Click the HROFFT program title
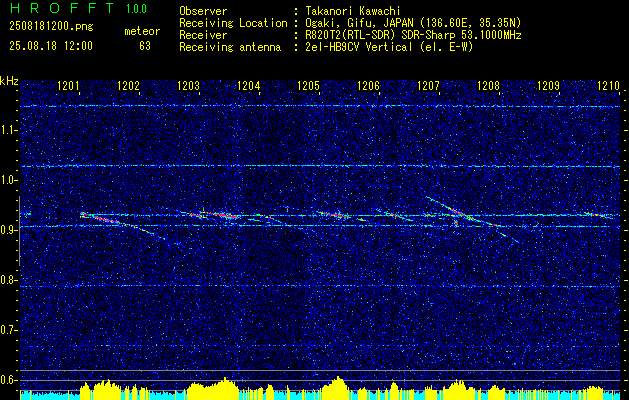Viewport: 629px width, 400px height. pos(62,8)
